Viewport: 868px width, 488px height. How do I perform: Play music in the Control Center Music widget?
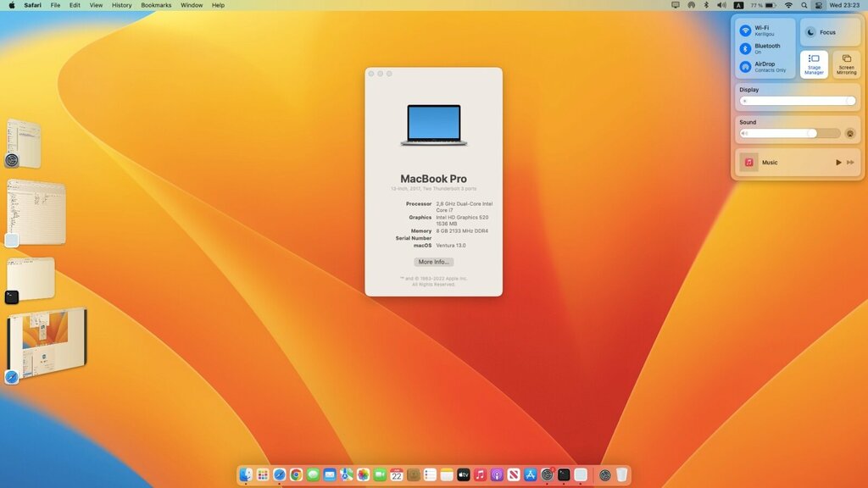pyautogui.click(x=838, y=162)
